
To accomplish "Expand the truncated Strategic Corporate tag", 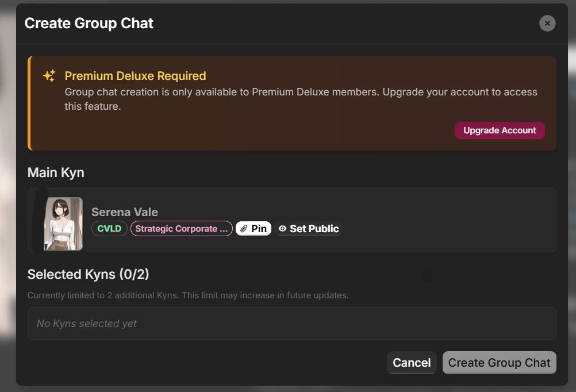I will [x=182, y=228].
